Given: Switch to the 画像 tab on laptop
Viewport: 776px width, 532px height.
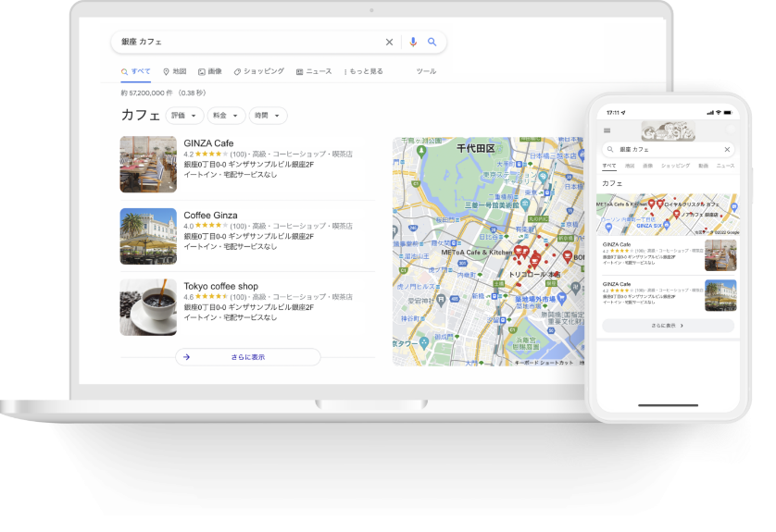Looking at the screenshot, I should (210, 71).
